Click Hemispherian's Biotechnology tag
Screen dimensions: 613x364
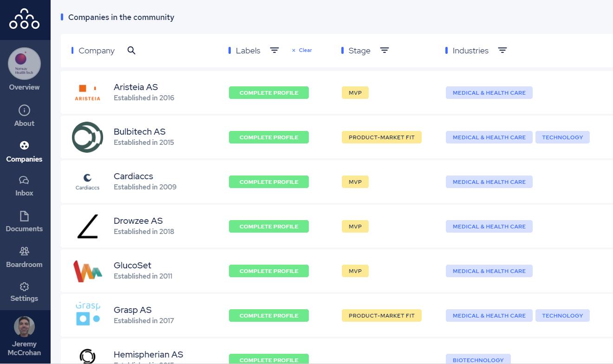pos(478,359)
